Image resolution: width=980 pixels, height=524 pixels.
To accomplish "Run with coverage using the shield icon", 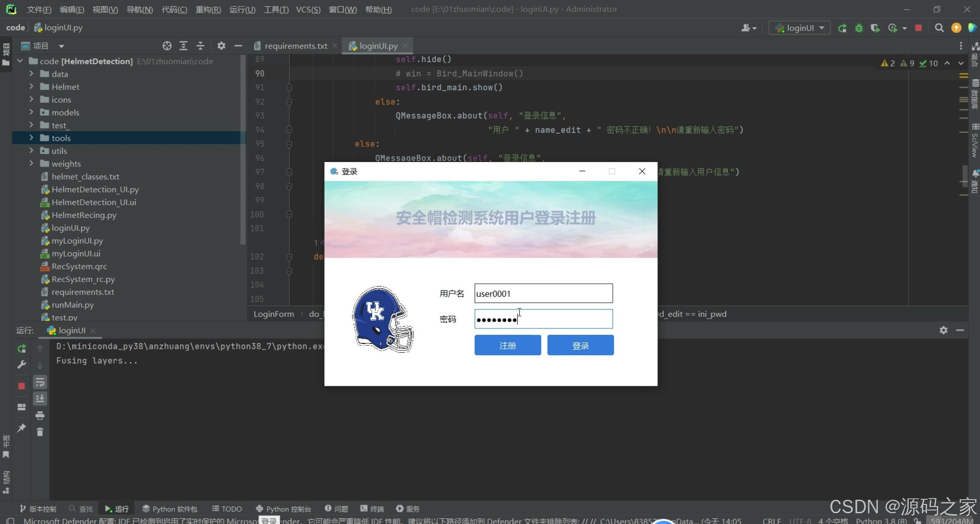I will pos(875,28).
